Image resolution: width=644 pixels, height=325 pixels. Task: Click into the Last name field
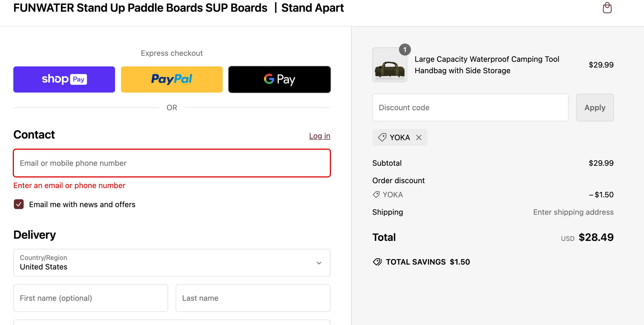(x=253, y=298)
